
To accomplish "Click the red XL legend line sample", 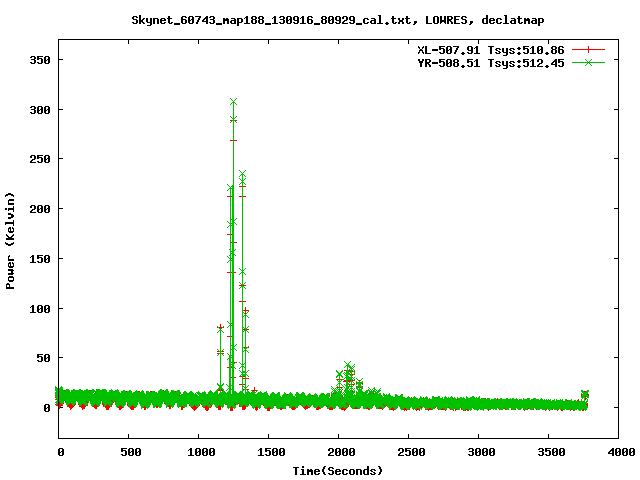I will [588, 50].
